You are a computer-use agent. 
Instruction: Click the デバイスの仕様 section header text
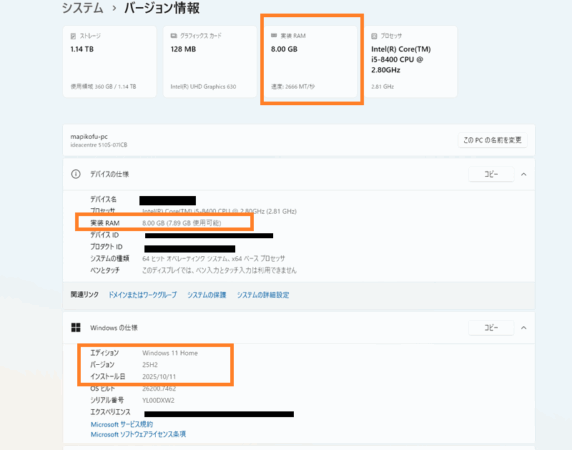coord(109,174)
